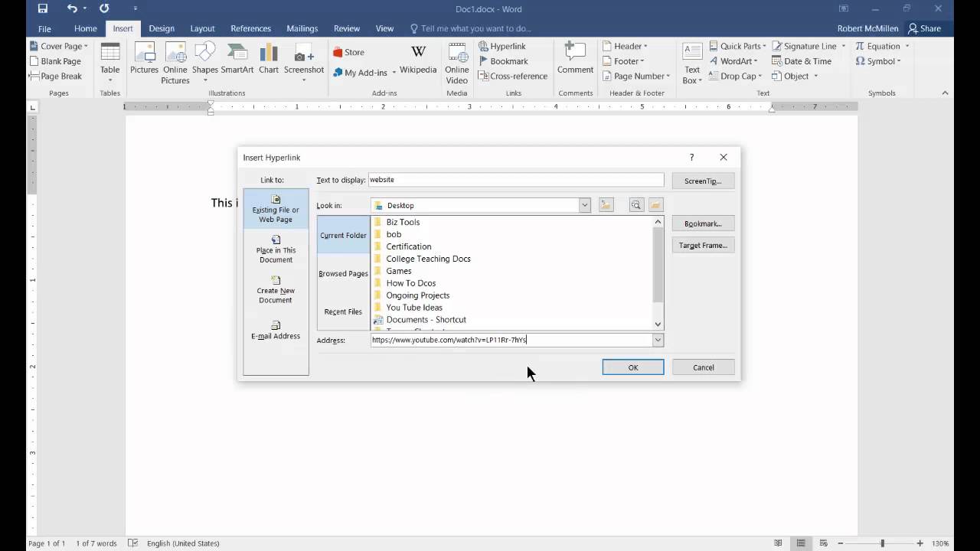Click the Bookmark command in Links group
The height and width of the screenshot is (551, 980).
pos(503,61)
